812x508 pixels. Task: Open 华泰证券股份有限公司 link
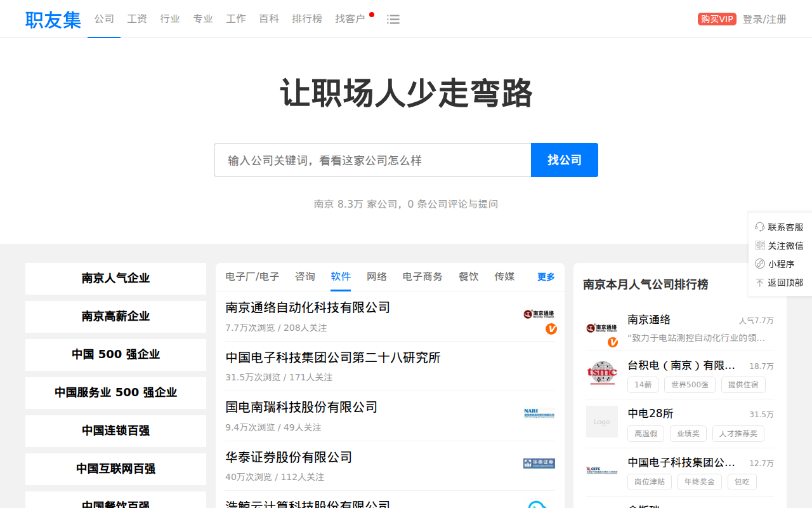pos(289,457)
